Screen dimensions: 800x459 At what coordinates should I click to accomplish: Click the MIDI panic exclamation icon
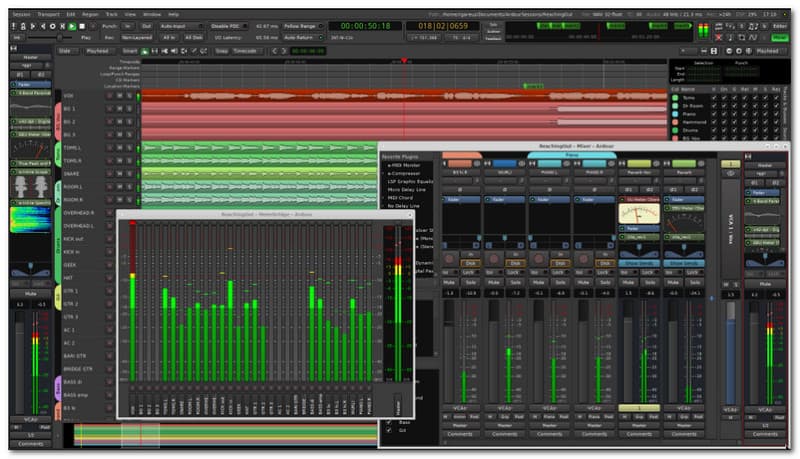tap(14, 26)
